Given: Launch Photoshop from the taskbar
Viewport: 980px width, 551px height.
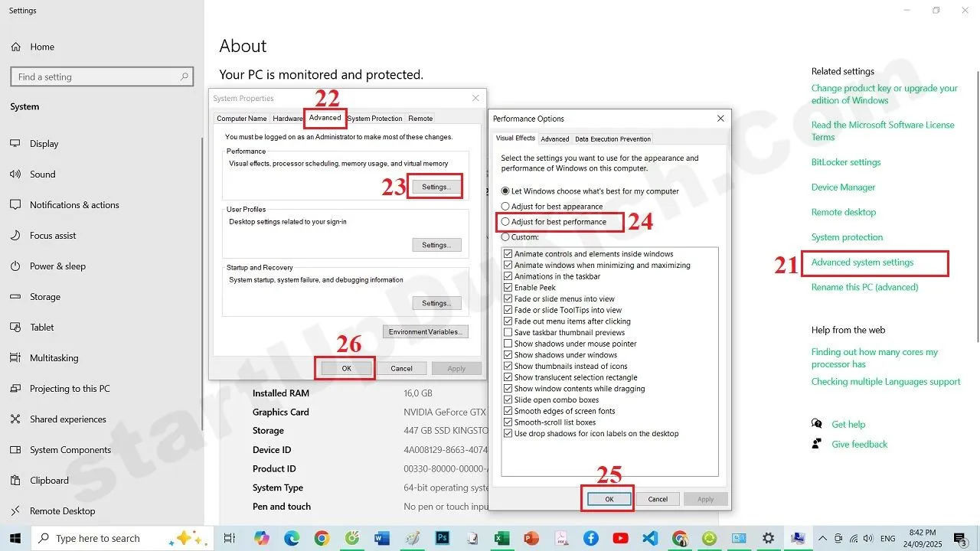Looking at the screenshot, I should tap(443, 538).
